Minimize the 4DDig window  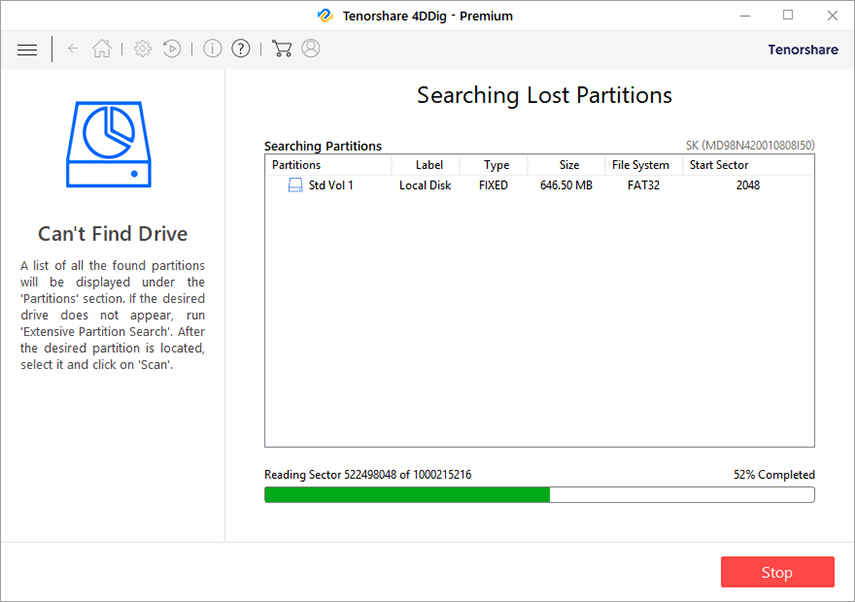pyautogui.click(x=745, y=16)
